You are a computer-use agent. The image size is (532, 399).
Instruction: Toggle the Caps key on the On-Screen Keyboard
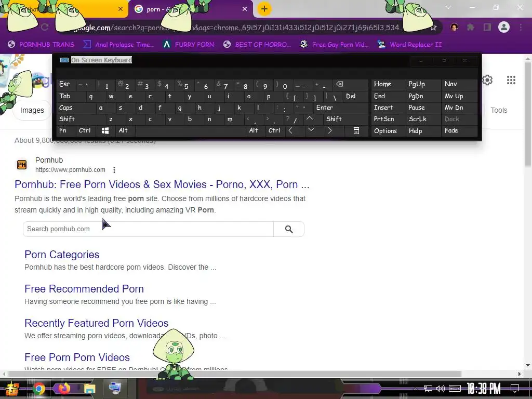pyautogui.click(x=76, y=108)
